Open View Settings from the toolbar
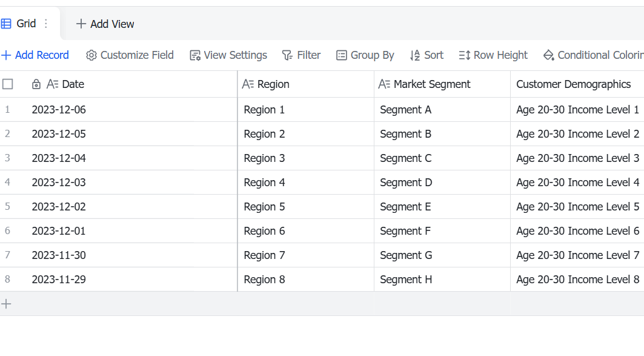 pos(228,55)
